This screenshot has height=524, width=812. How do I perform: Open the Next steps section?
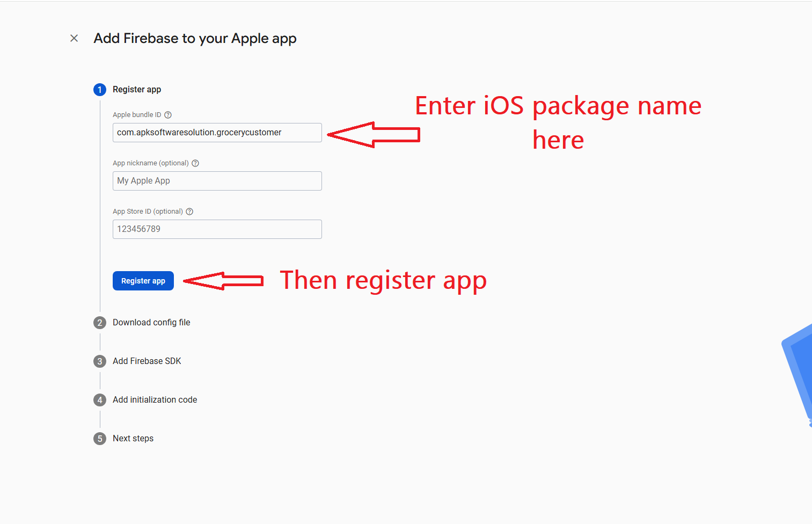[133, 439]
